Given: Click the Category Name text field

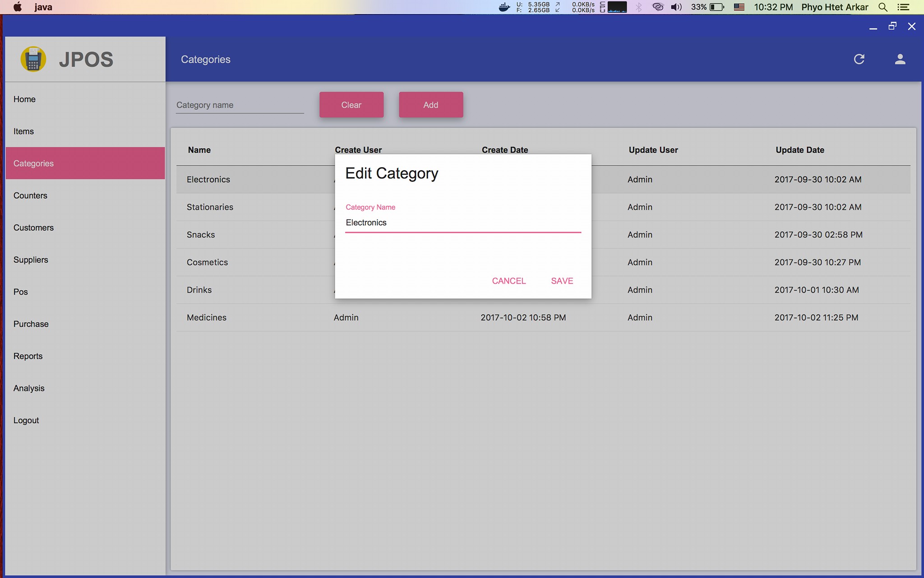Looking at the screenshot, I should (462, 223).
